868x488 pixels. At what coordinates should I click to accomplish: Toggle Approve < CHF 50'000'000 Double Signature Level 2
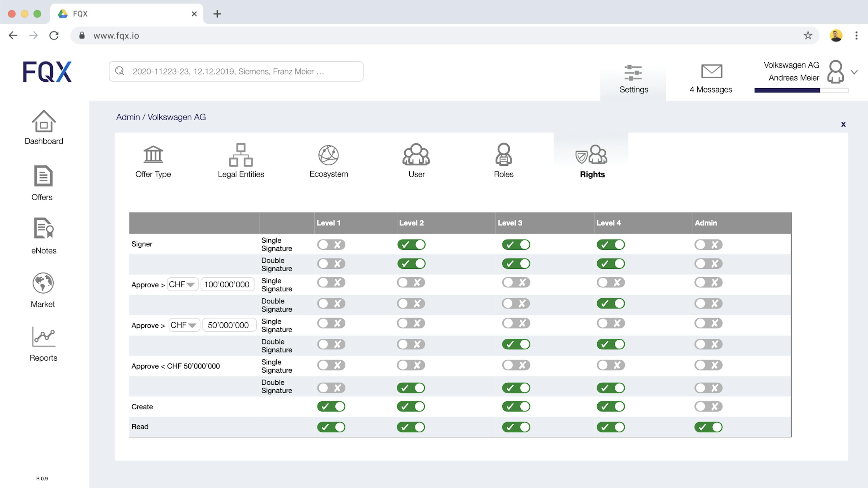411,388
